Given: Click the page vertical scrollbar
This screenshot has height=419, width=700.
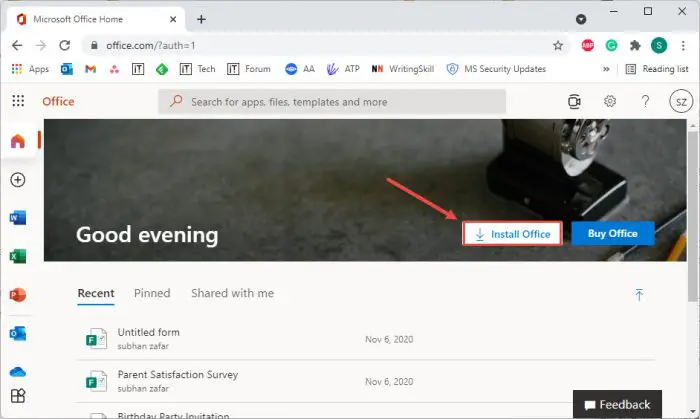Looking at the screenshot, I should click(x=693, y=214).
